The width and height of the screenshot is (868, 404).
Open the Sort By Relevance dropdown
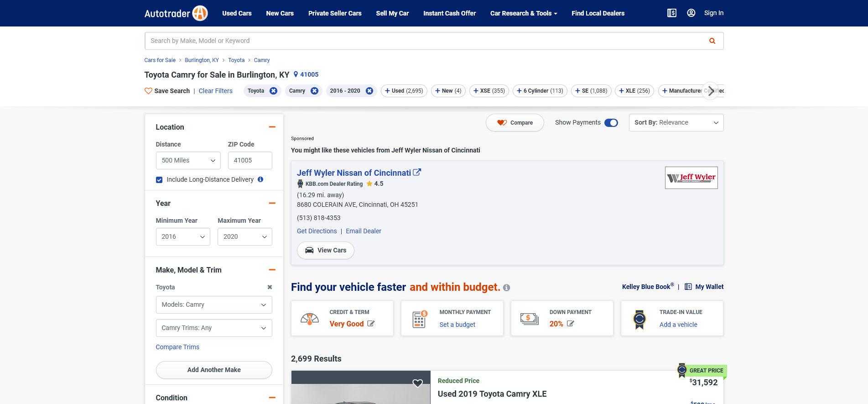676,123
